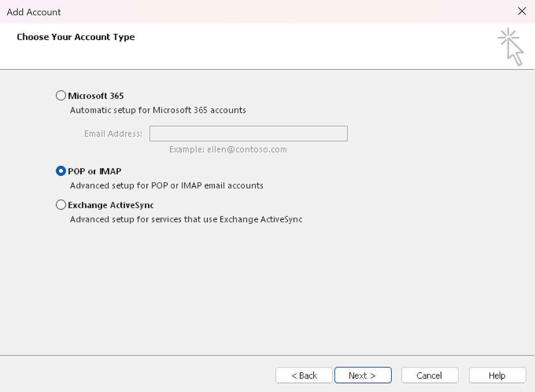
Task: Click the wizard title bar area
Action: pos(251,12)
